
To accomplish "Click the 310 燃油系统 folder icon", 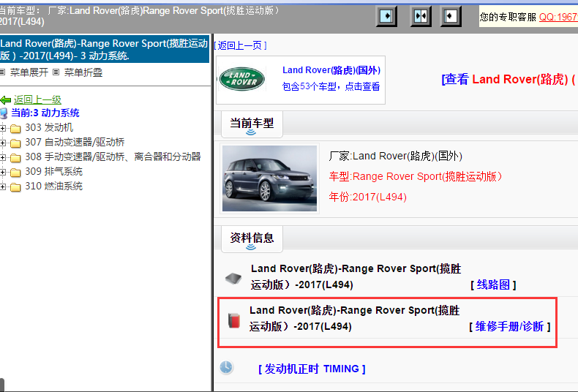I will (15, 187).
